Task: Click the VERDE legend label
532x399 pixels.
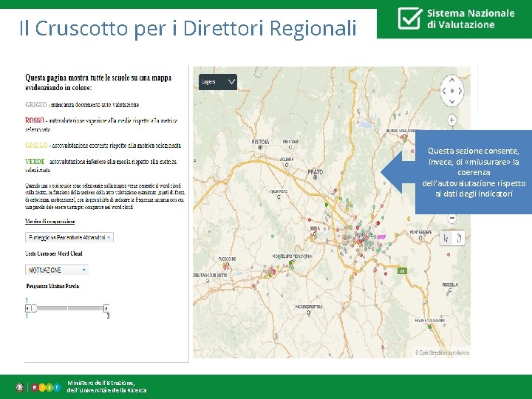Action: [x=35, y=162]
